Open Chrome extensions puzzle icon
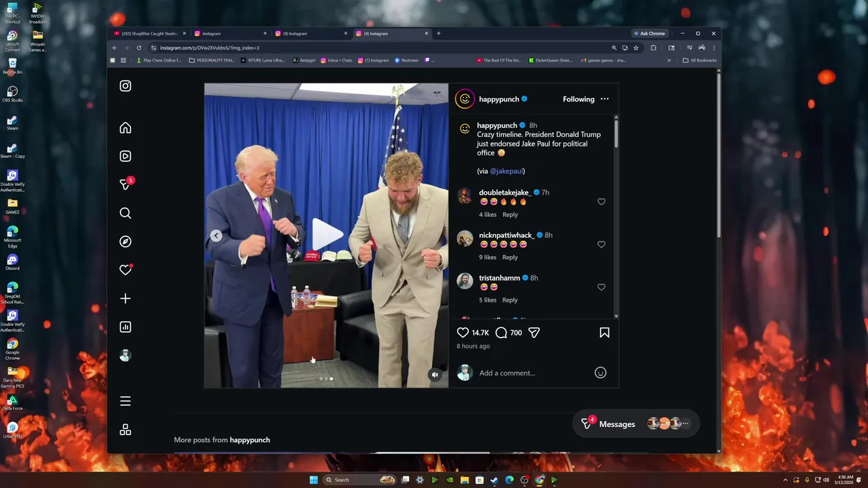 click(653, 48)
